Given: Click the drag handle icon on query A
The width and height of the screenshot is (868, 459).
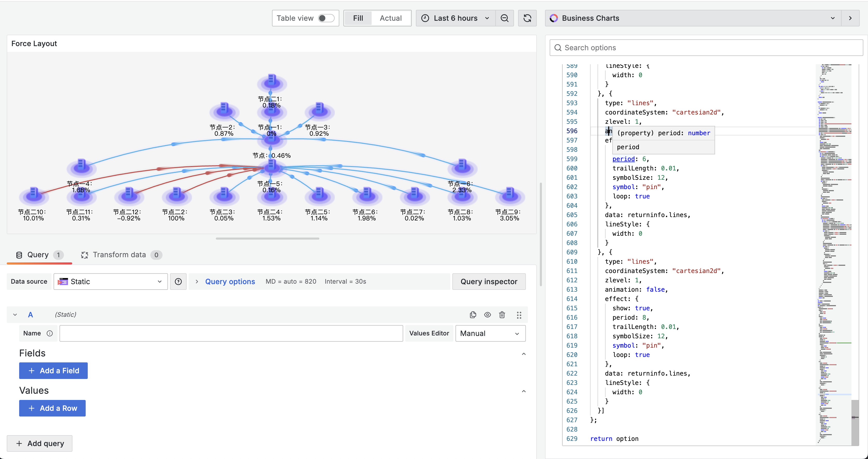Looking at the screenshot, I should pyautogui.click(x=519, y=315).
